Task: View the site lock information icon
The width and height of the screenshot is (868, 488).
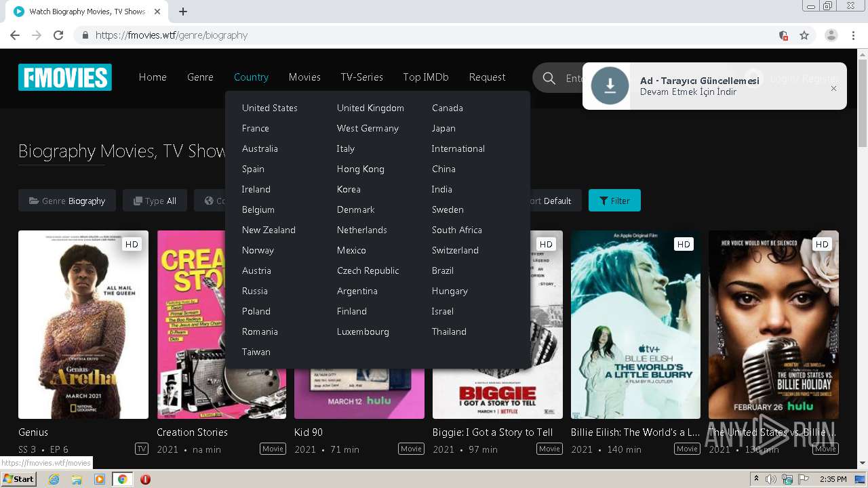Action: [85, 35]
